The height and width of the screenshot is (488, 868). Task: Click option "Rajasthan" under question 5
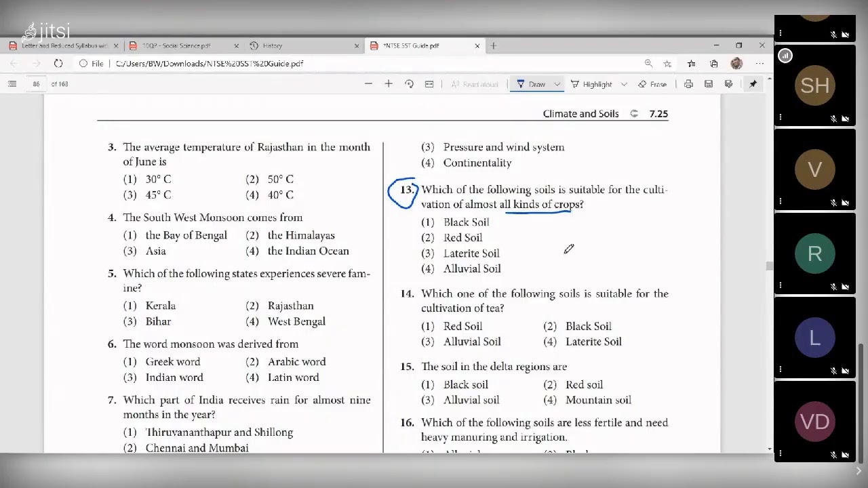(290, 306)
